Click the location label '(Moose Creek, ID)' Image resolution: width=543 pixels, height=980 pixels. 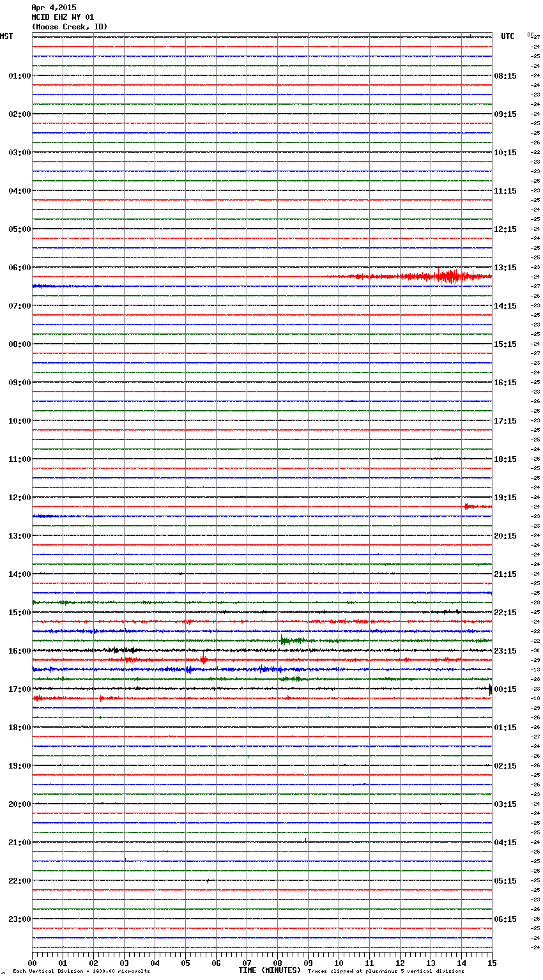pyautogui.click(x=69, y=27)
